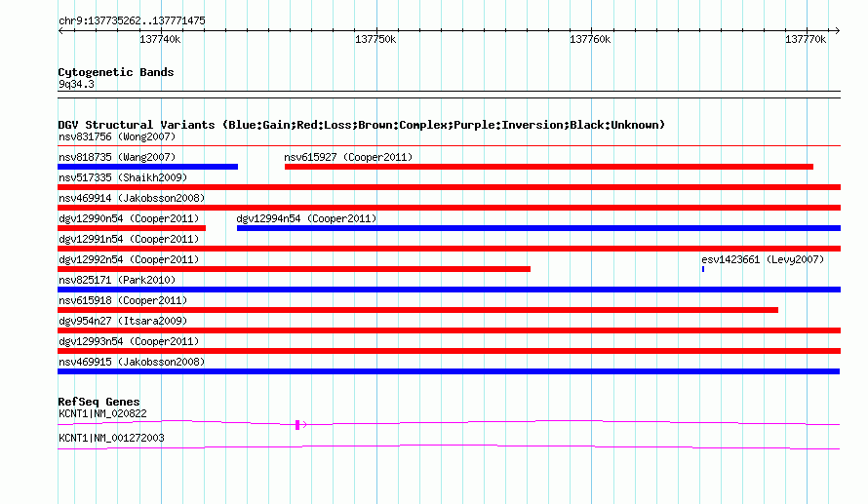This screenshot has height=504, width=868.
Task: Open variant dgv12991n54 (Cooper2011) label
Action: [x=129, y=239]
